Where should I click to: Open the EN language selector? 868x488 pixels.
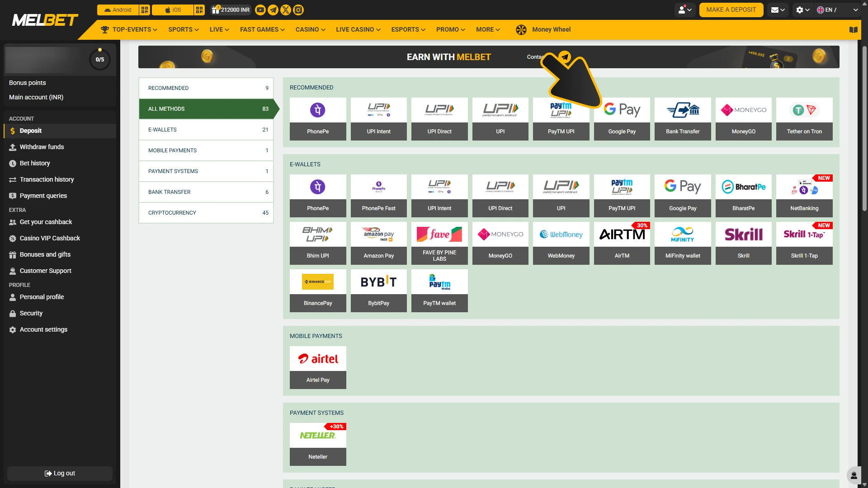pos(837,10)
